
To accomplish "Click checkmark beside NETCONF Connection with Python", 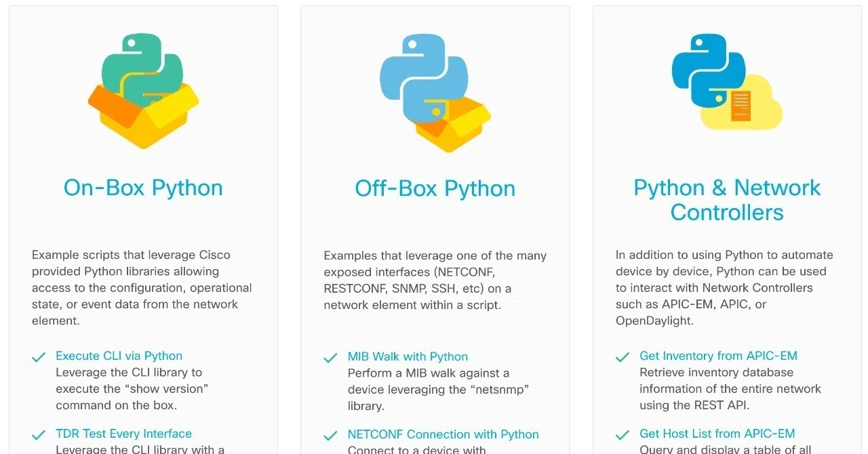I will pyautogui.click(x=330, y=436).
